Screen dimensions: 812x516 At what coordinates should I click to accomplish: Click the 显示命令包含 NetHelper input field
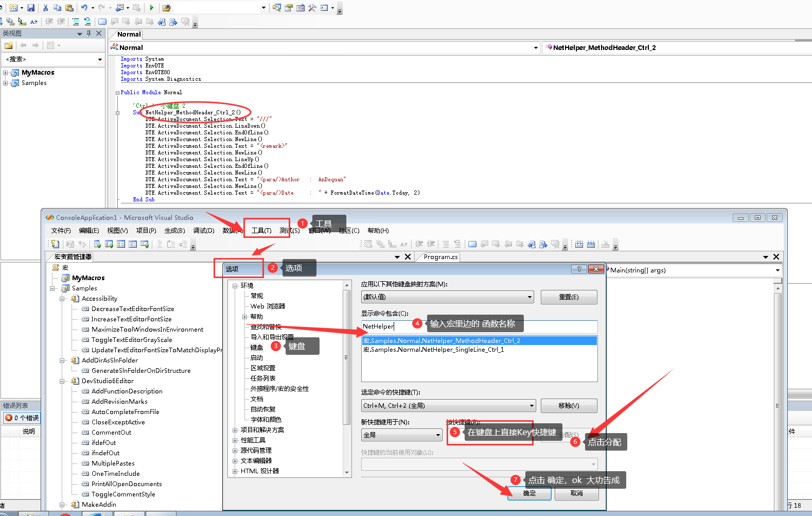click(479, 326)
